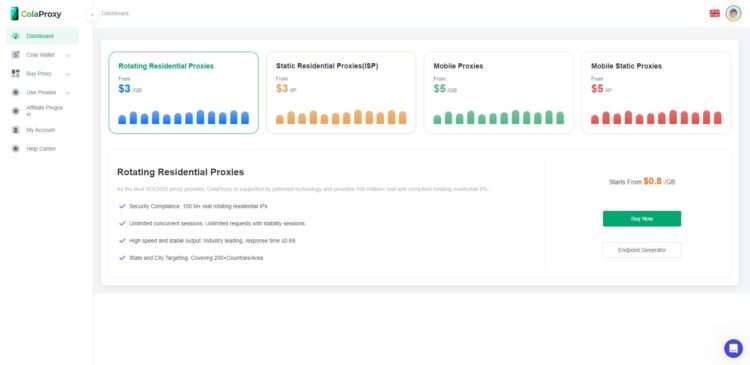Open Use Proxies menu item
750x365 pixels.
pos(42,92)
